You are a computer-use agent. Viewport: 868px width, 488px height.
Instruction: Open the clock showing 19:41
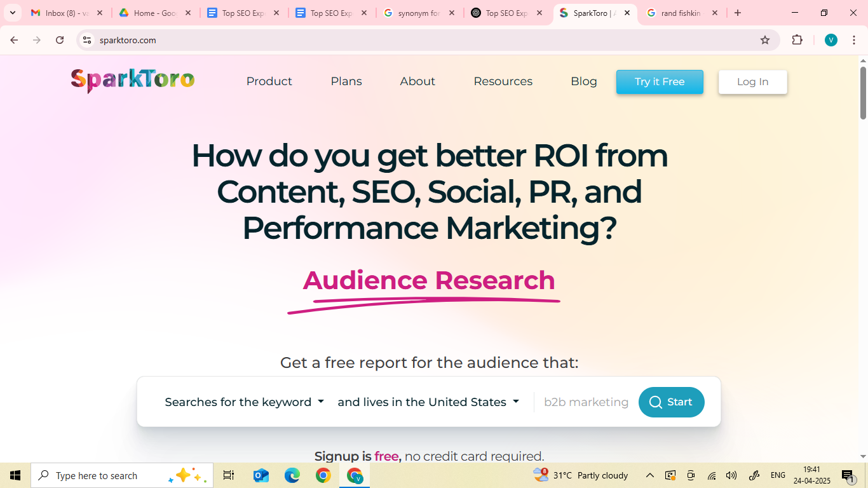811,475
